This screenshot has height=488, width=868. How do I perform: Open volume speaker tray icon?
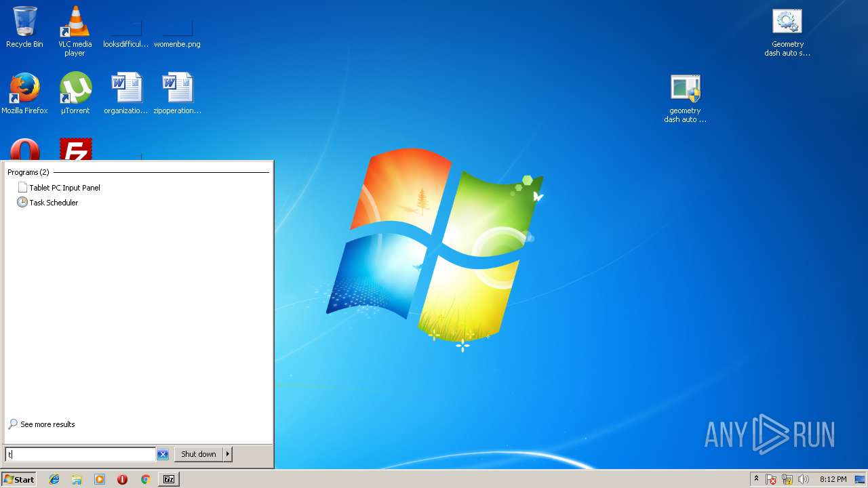click(804, 479)
